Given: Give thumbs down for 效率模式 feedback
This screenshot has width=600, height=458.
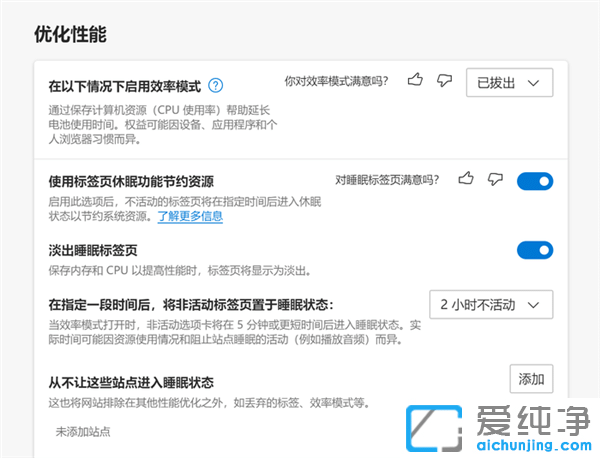Looking at the screenshot, I should click(x=444, y=80).
